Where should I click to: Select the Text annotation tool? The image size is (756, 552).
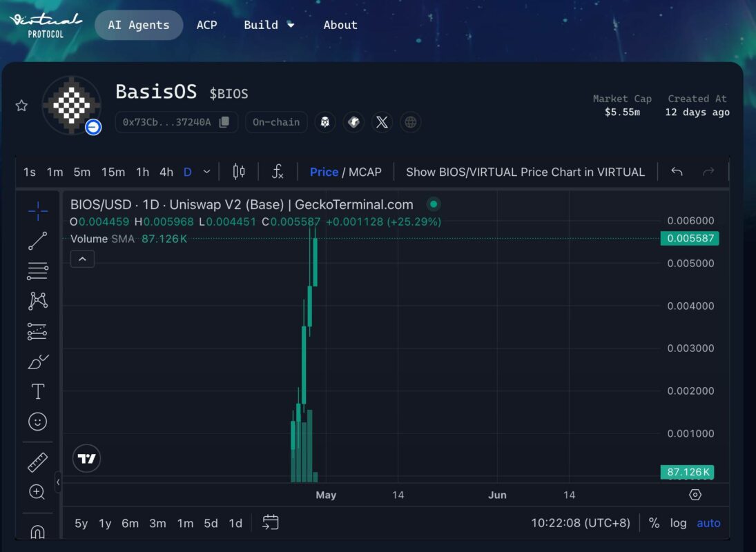(x=37, y=392)
